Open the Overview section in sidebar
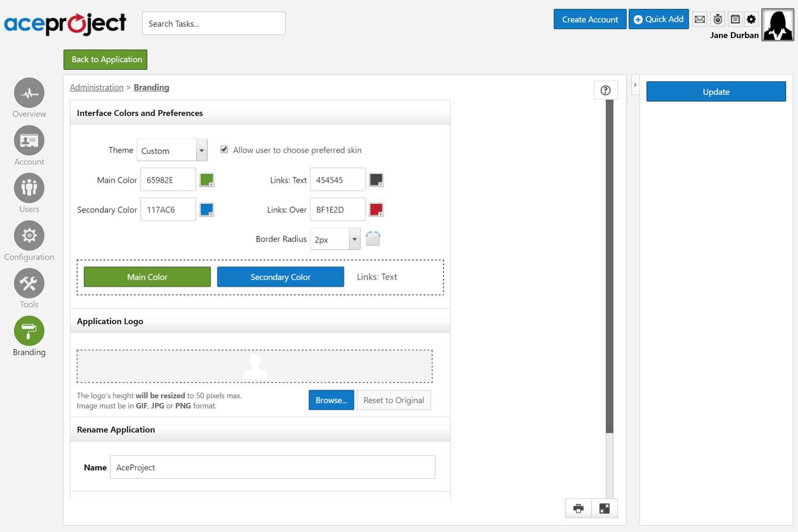Image resolution: width=798 pixels, height=532 pixels. pyautogui.click(x=29, y=97)
